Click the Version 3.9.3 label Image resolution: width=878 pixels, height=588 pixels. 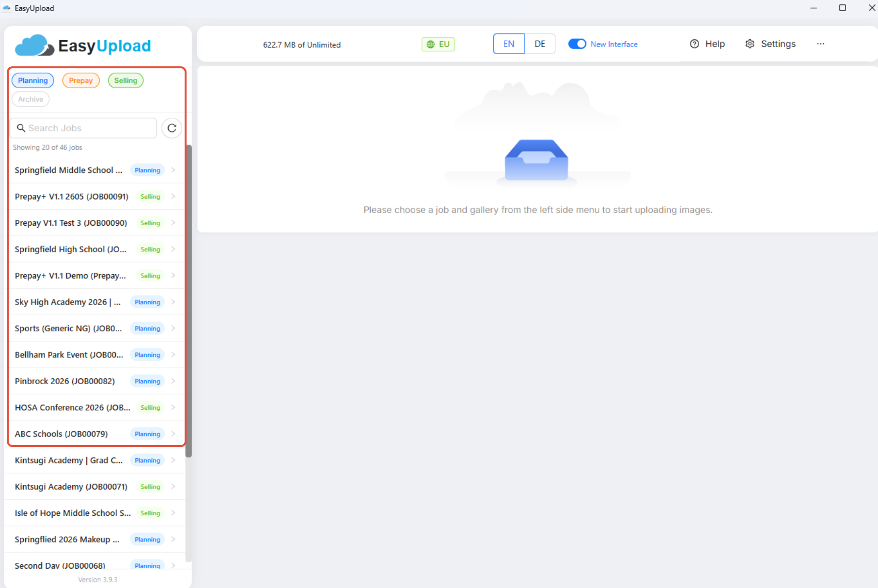[98, 580]
